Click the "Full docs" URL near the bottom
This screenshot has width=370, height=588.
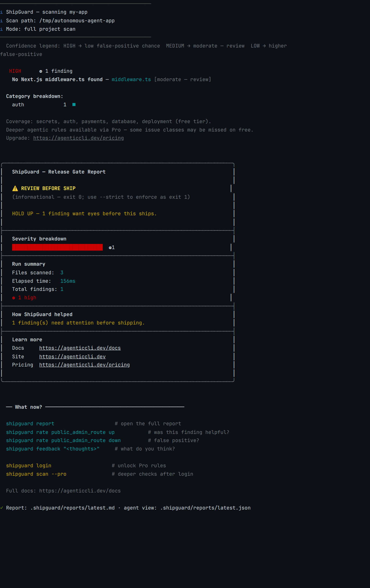[80, 491]
